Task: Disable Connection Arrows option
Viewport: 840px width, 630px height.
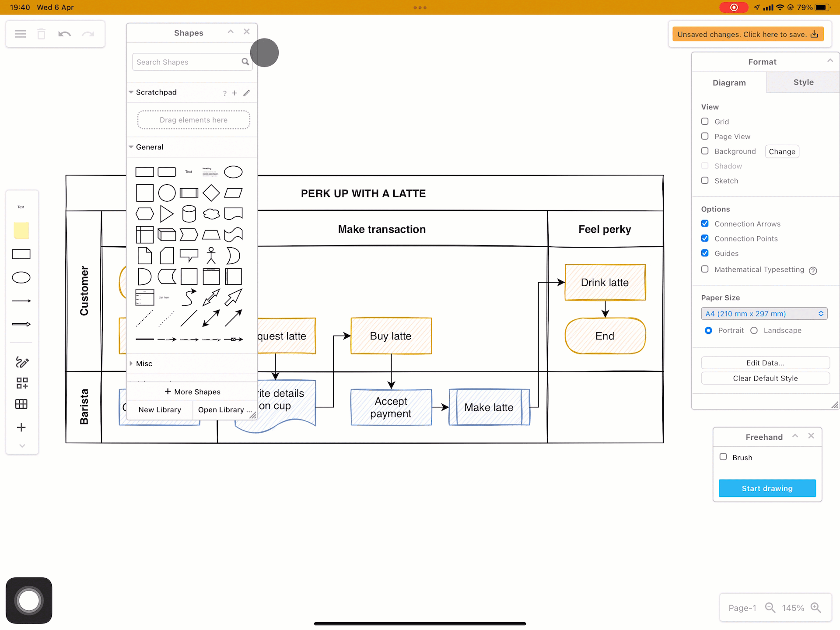Action: coord(704,223)
